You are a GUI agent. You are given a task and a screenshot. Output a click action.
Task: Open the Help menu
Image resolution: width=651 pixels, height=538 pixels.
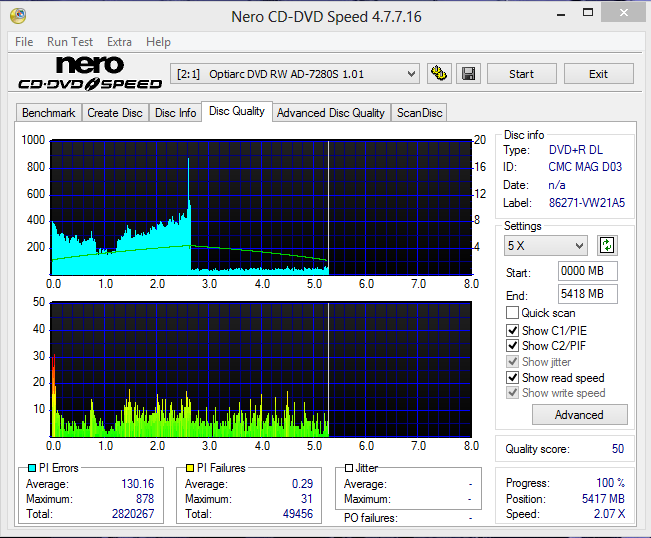158,42
